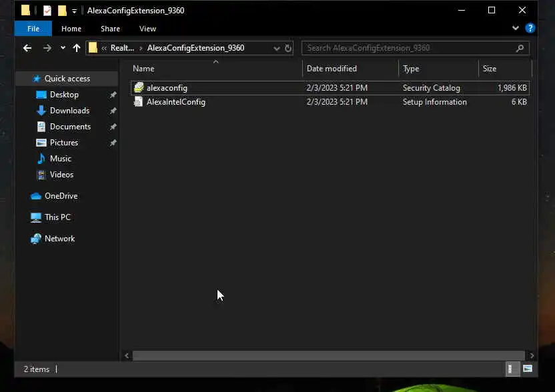Viewport: 555px width, 392px height.
Task: Open Help via the question mark icon
Action: click(530, 28)
